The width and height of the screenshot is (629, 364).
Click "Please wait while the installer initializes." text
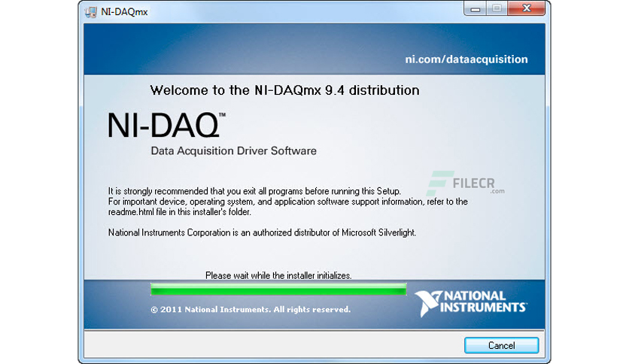(278, 275)
